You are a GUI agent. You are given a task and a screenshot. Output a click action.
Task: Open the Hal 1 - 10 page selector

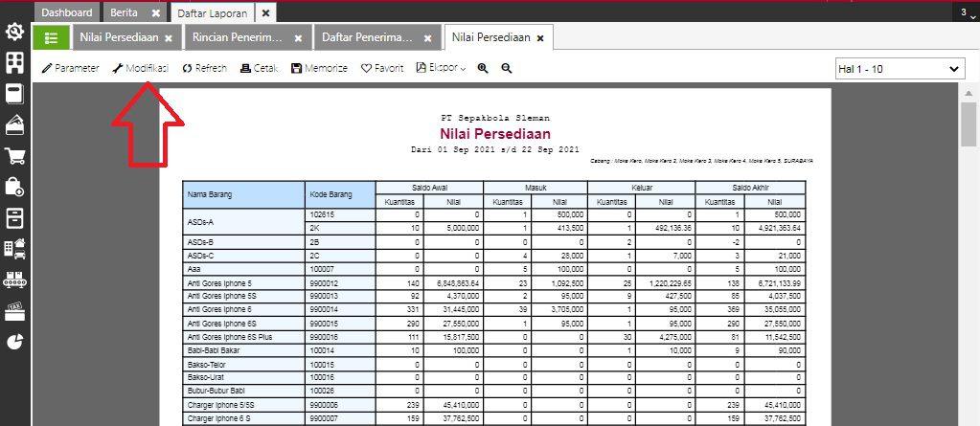click(x=900, y=69)
